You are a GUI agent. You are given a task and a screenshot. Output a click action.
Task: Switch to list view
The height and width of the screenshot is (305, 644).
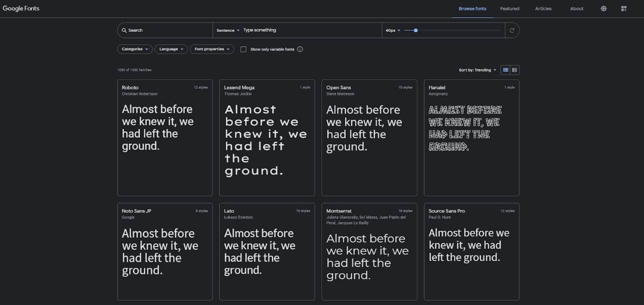pyautogui.click(x=515, y=70)
